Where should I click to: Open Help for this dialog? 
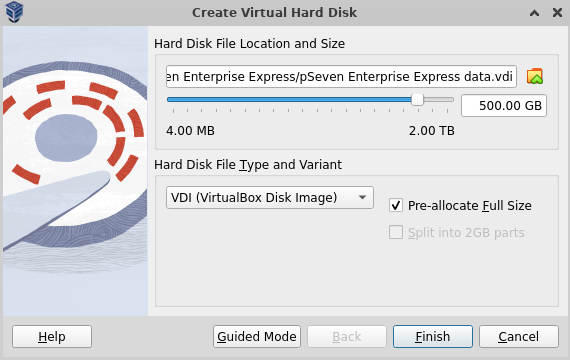[x=52, y=336]
